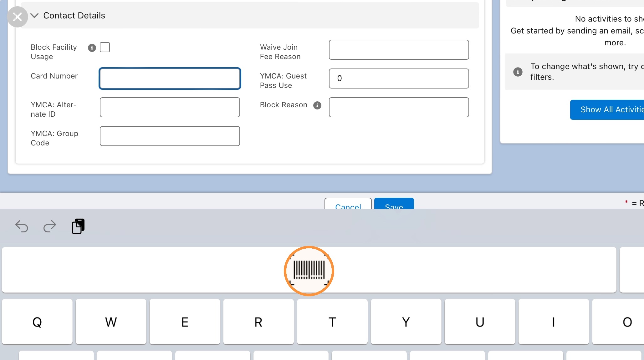Viewport: 644px width, 360px height.
Task: Close the edit panel with X button
Action: 18,17
